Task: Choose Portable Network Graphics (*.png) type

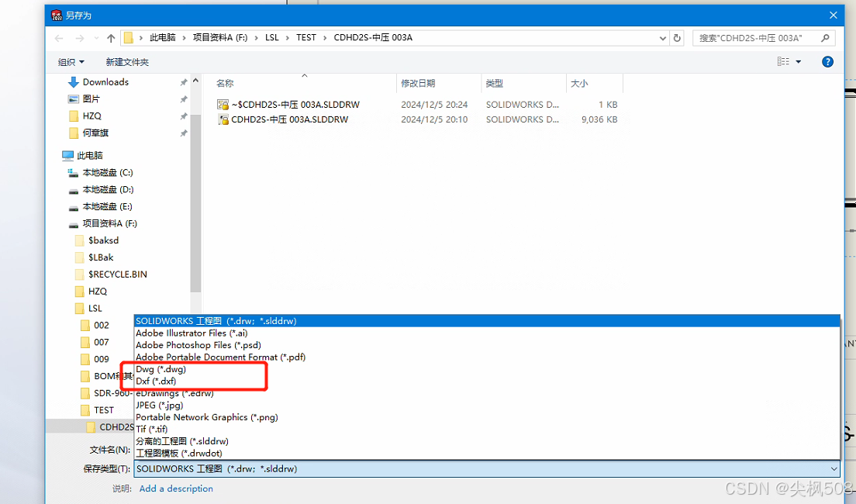Action: pyautogui.click(x=487, y=417)
